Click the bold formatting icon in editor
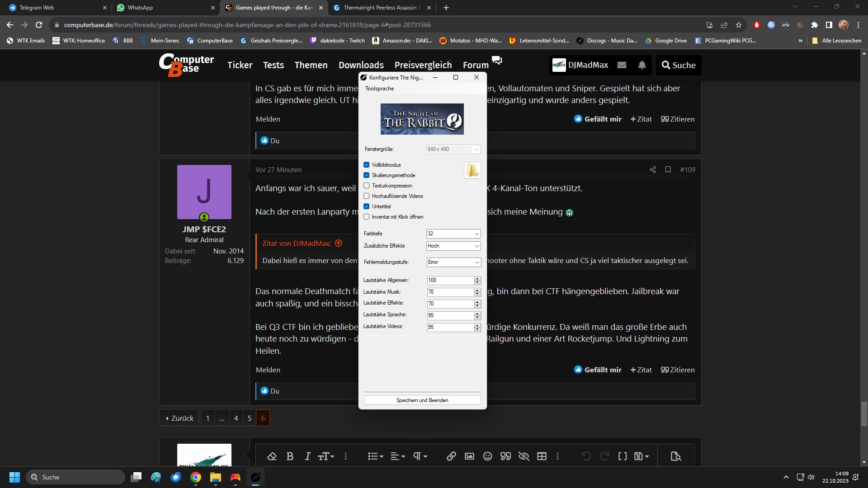The height and width of the screenshot is (488, 868). 290,456
